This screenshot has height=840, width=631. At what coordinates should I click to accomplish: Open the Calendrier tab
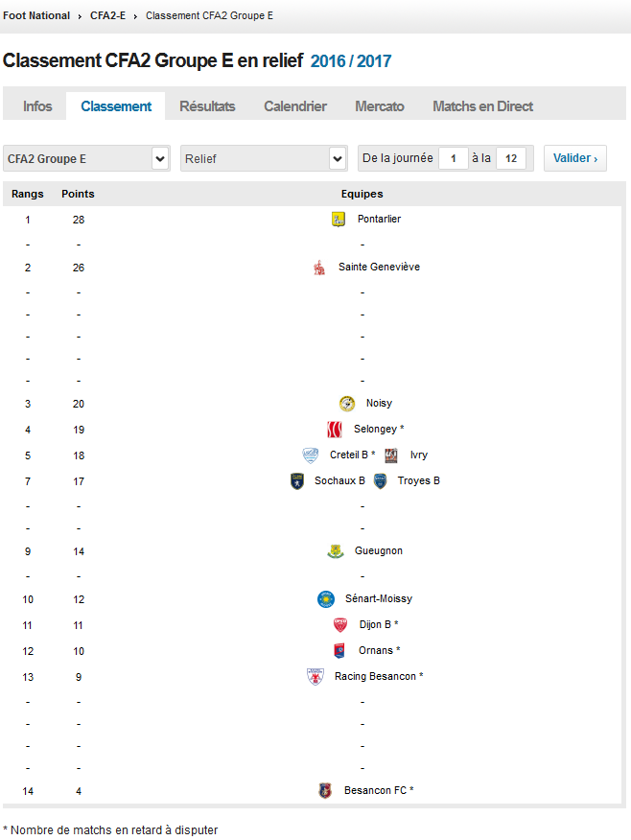tap(295, 106)
